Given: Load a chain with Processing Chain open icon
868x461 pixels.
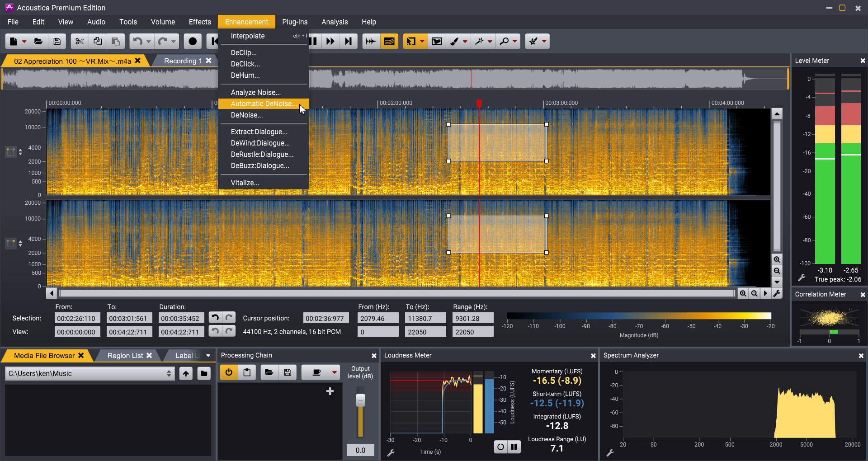Looking at the screenshot, I should click(x=269, y=372).
